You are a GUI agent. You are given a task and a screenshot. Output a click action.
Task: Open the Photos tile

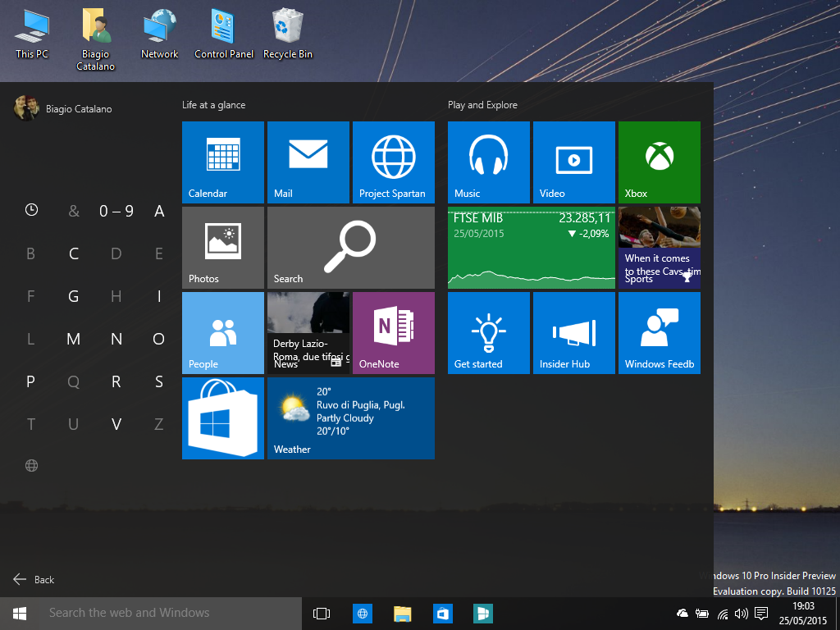pyautogui.click(x=223, y=248)
